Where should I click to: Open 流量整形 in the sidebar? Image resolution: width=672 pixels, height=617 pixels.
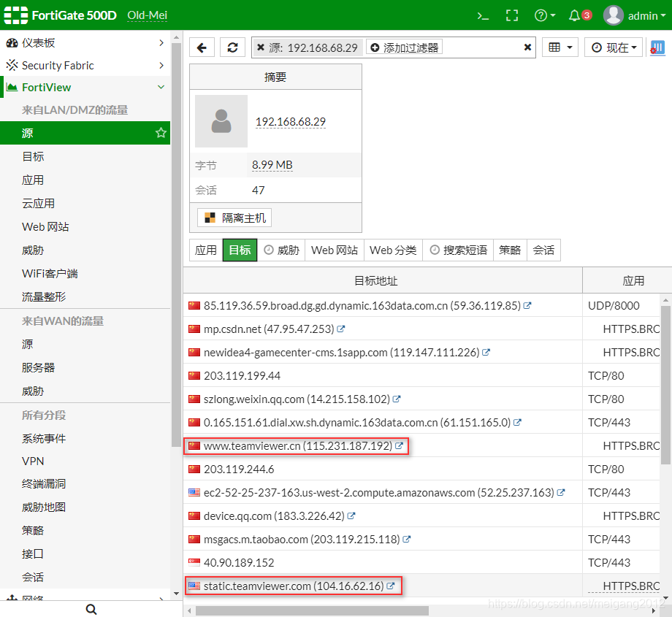click(x=44, y=296)
